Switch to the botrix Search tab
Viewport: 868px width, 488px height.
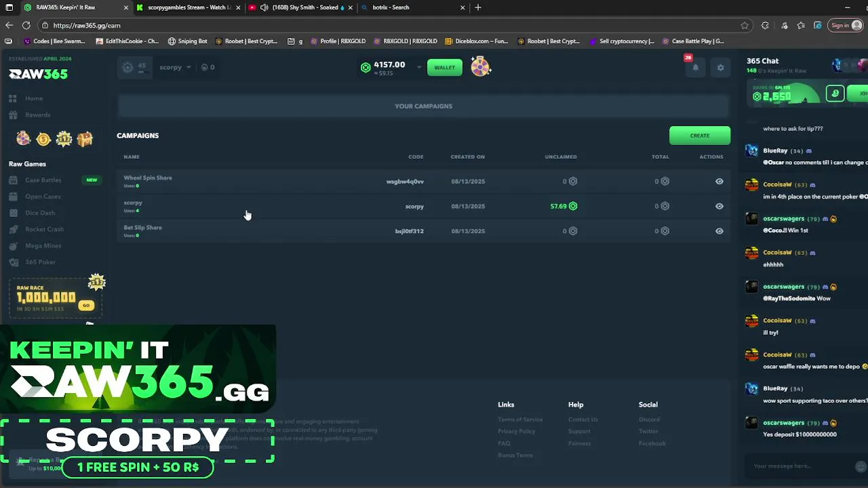pyautogui.click(x=413, y=7)
